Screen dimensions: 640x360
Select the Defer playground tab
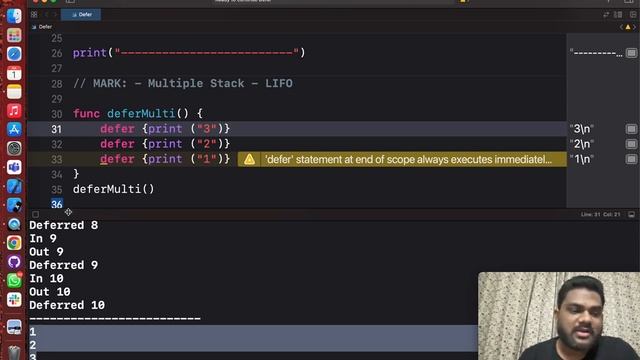click(x=81, y=15)
